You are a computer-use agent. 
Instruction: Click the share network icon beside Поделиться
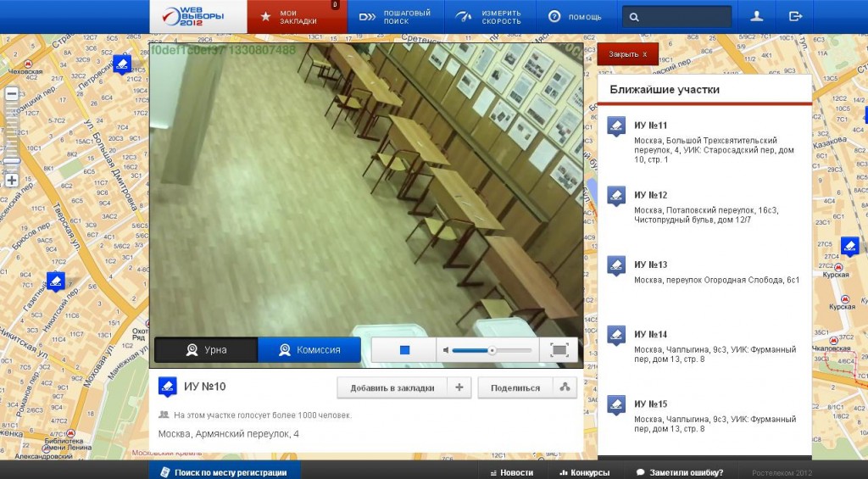coord(565,387)
